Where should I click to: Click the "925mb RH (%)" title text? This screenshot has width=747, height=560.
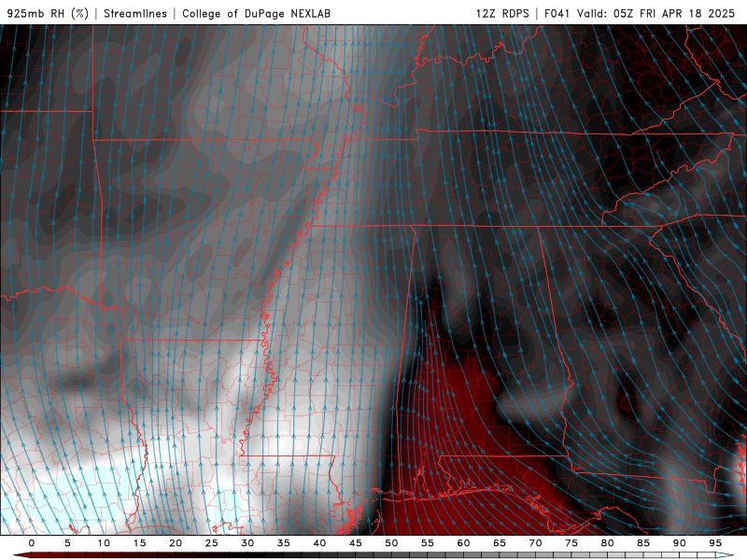(x=49, y=13)
